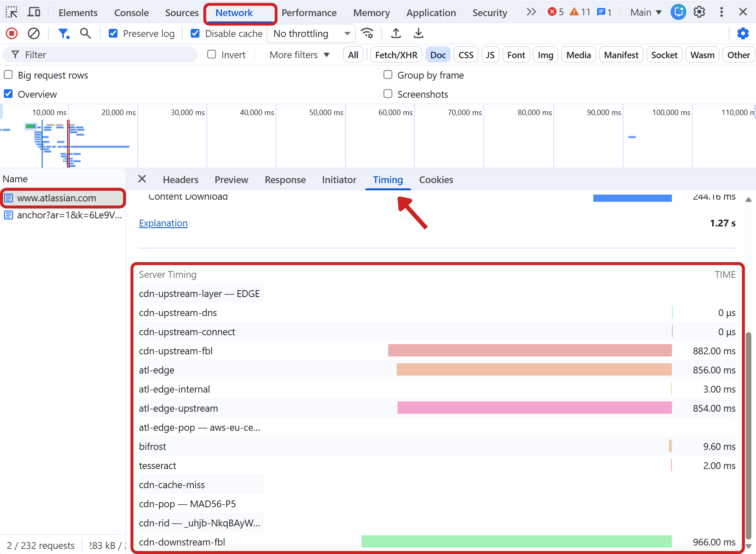Viewport: 756px width, 554px height.
Task: Show the 5 errors indicator
Action: [556, 12]
